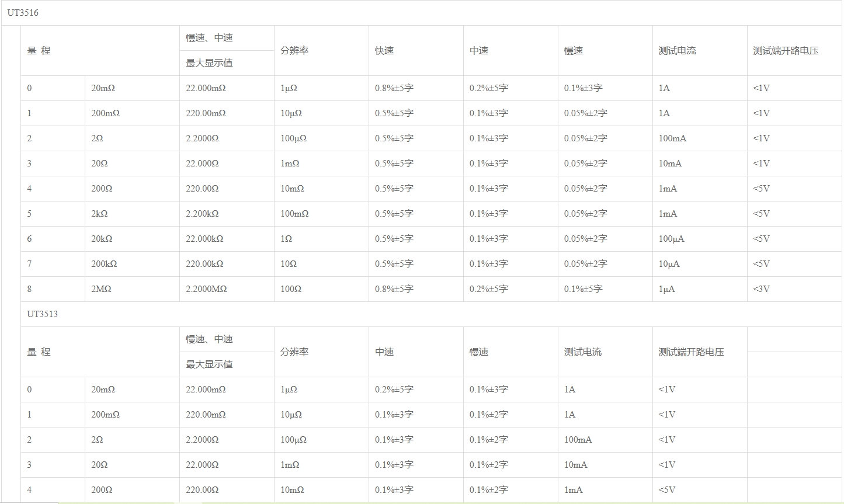Click "0.8%±5字" in the 2MΩ row
Screen dimensions: 844x504
394,289
